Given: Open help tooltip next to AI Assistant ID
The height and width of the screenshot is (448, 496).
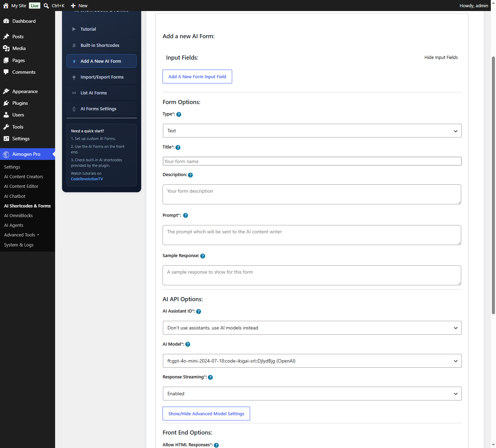Looking at the screenshot, I should 198,312.
